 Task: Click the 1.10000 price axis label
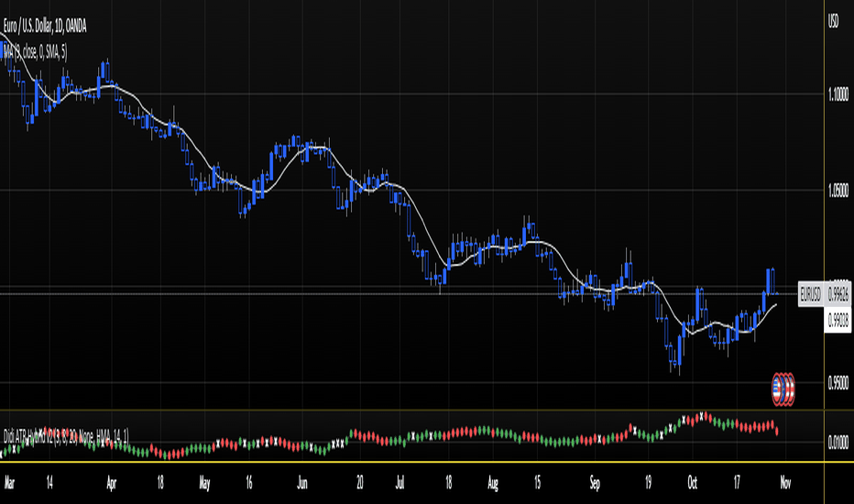pyautogui.click(x=838, y=94)
